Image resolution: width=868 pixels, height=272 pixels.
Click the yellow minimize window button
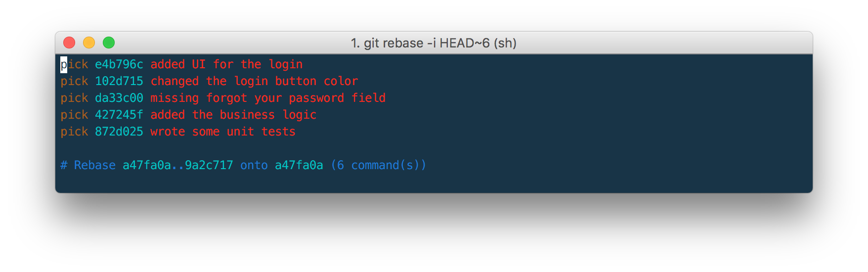tap(89, 43)
